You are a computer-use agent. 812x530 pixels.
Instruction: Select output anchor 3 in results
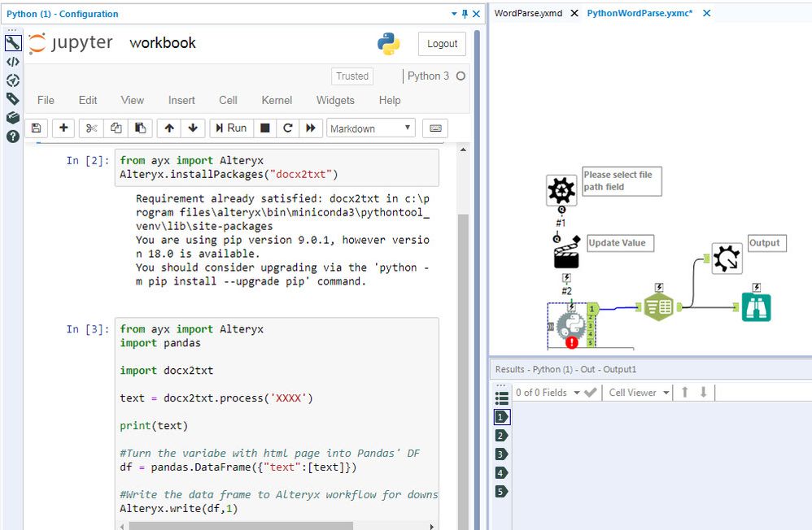[501, 454]
